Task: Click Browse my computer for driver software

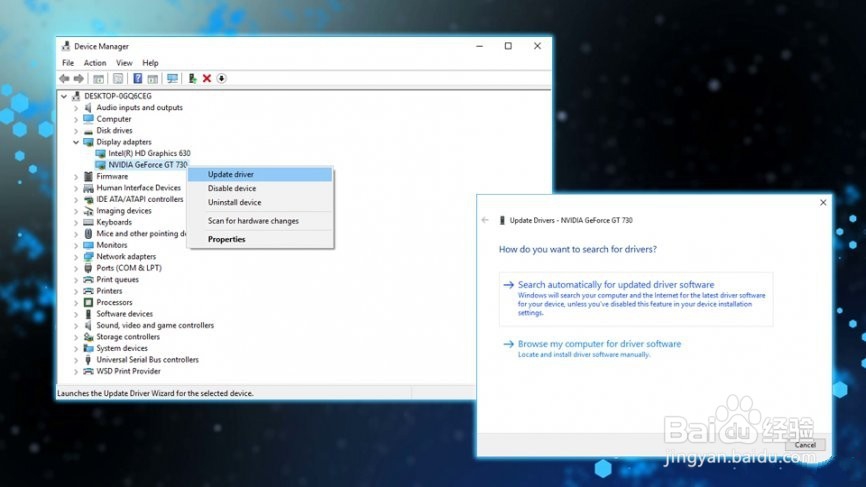Action: pyautogui.click(x=599, y=344)
